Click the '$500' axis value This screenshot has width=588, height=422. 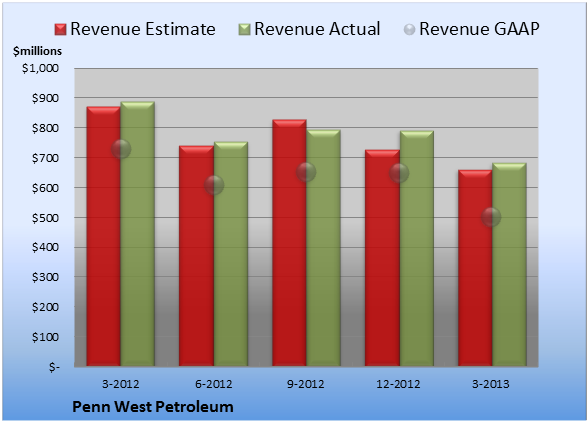pyautogui.click(x=45, y=218)
